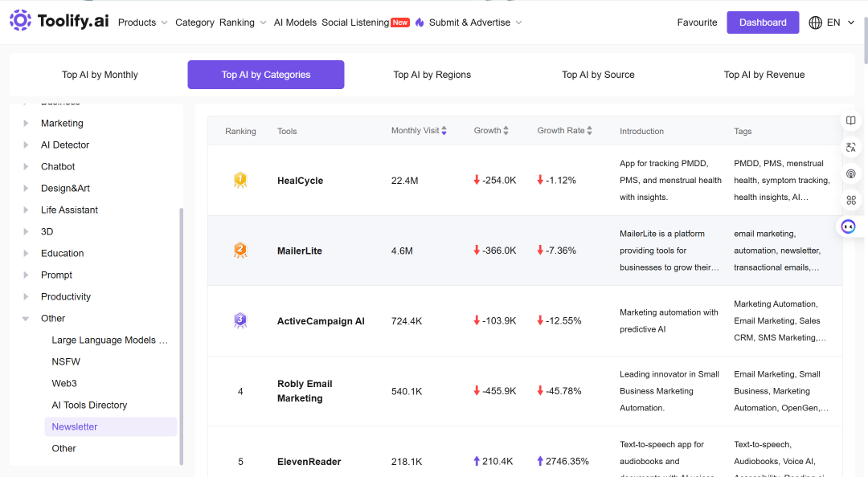Click the purple rank 3 medal icon
The height and width of the screenshot is (477, 868).
[240, 321]
